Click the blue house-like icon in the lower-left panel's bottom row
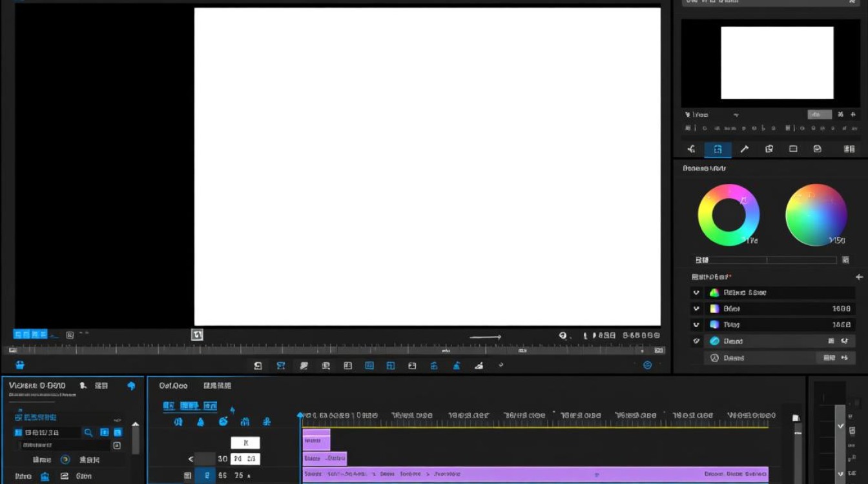 [x=45, y=476]
